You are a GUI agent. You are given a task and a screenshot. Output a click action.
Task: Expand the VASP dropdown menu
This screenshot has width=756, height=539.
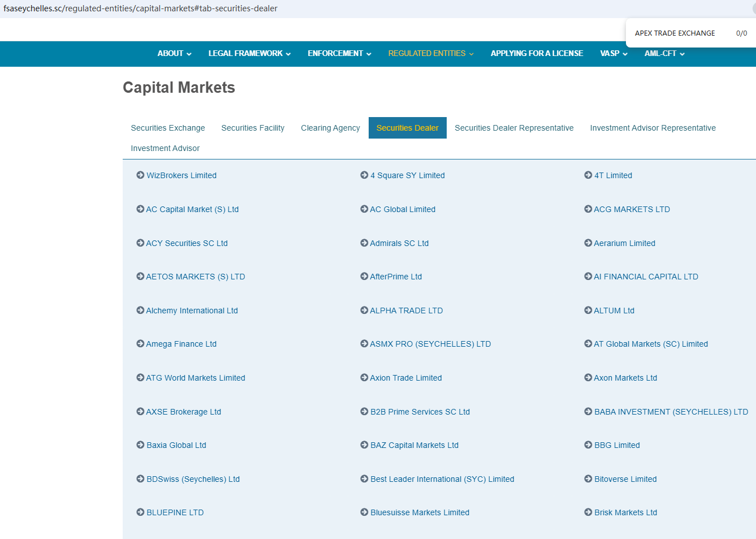(x=614, y=54)
